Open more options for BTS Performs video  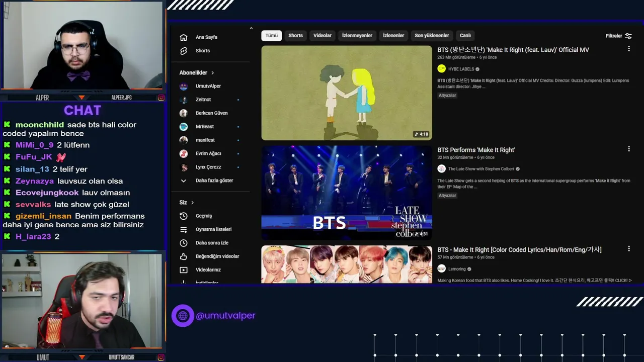[628, 149]
